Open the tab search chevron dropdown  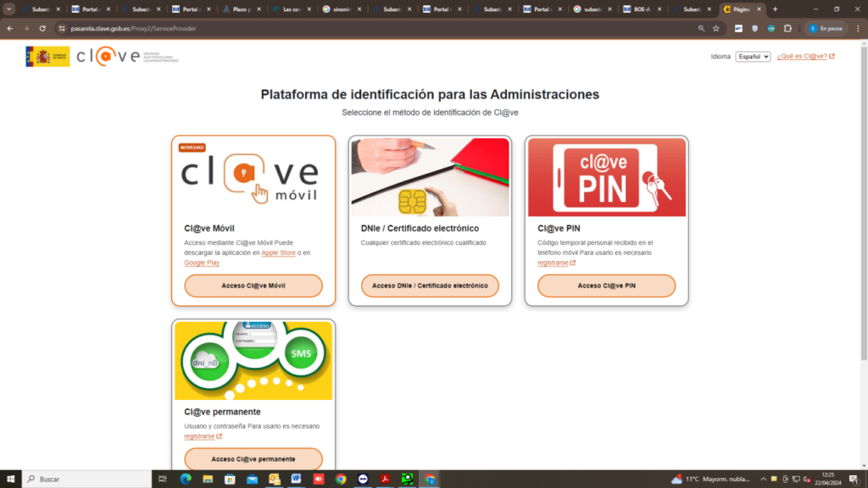tap(9, 9)
